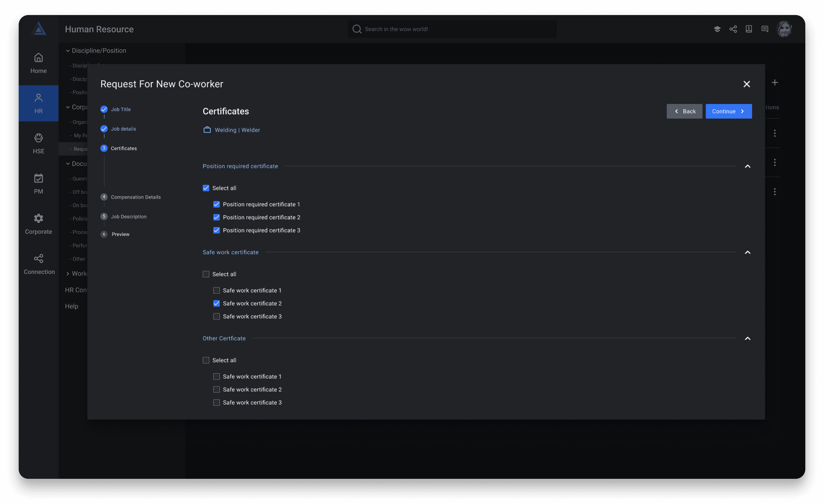Go to Job details step
The image size is (824, 504).
pos(123,129)
